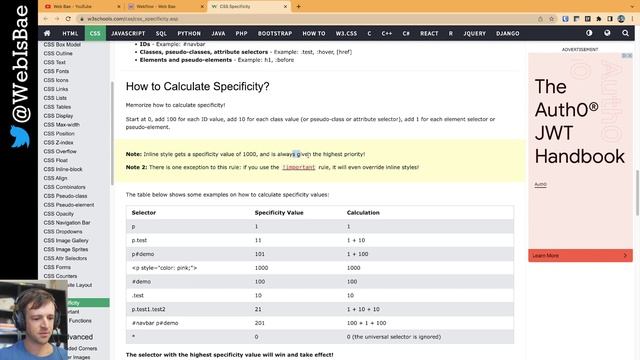Viewport: 640px width, 360px height.
Task: Go to the W3Schools home icon
Action: 47,33
